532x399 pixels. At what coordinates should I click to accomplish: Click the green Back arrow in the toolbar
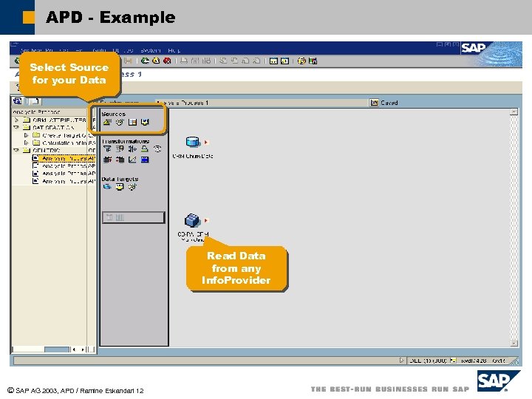pyautogui.click(x=145, y=61)
